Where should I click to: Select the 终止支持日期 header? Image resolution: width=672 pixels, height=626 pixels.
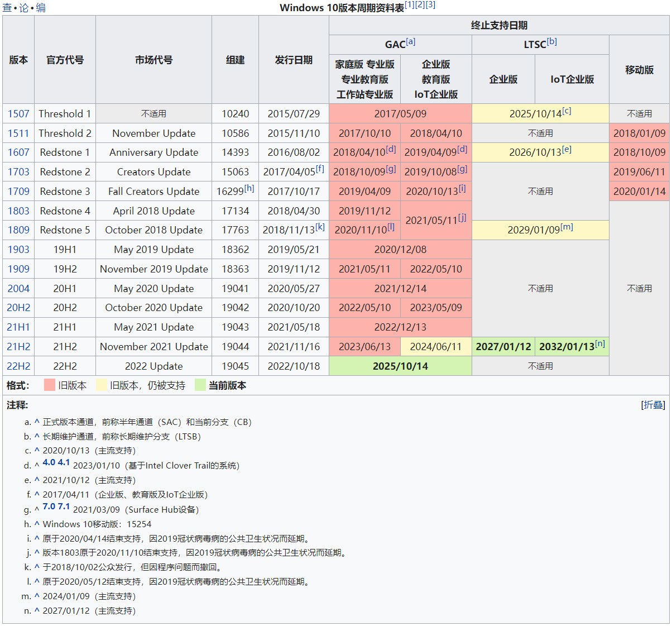pyautogui.click(x=499, y=25)
